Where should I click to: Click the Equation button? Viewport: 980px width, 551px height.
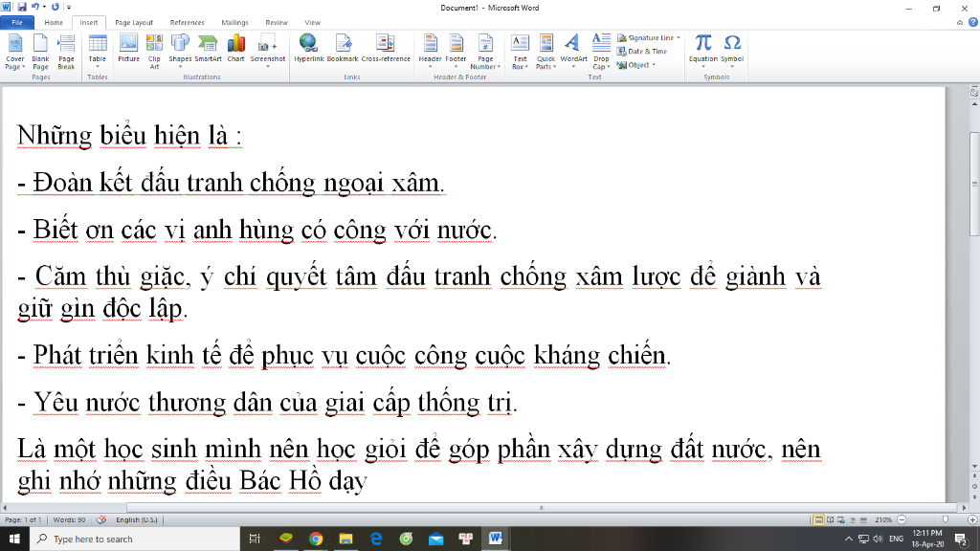(703, 50)
